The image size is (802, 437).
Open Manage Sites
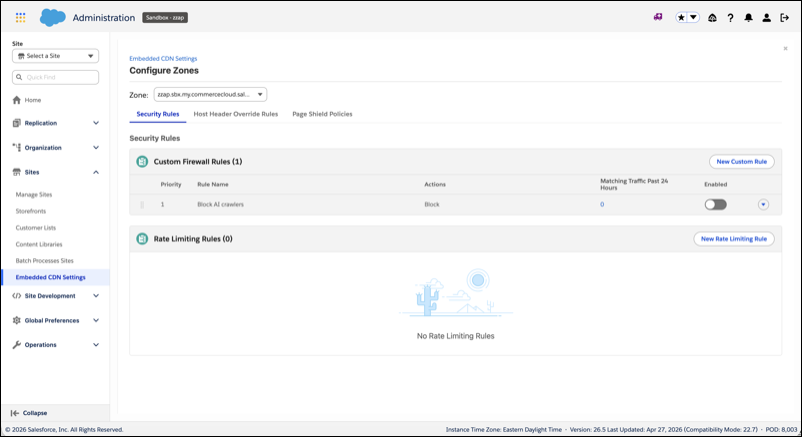[34, 194]
